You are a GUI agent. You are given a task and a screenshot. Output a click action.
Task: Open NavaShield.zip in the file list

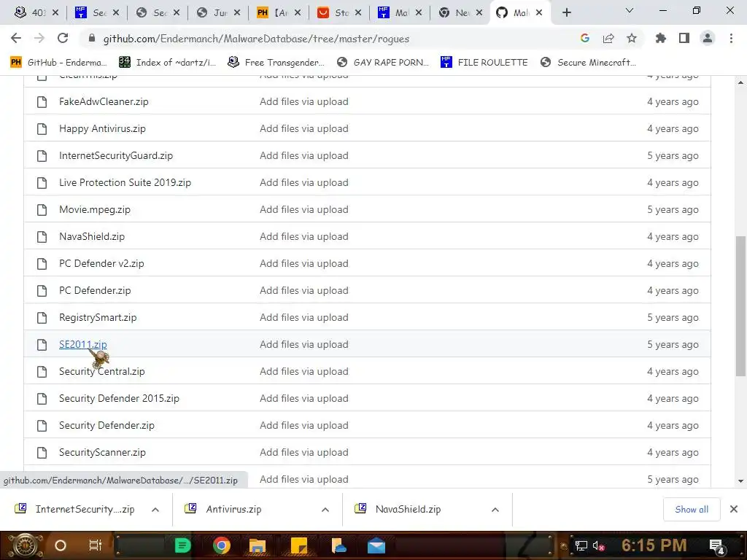91,237
